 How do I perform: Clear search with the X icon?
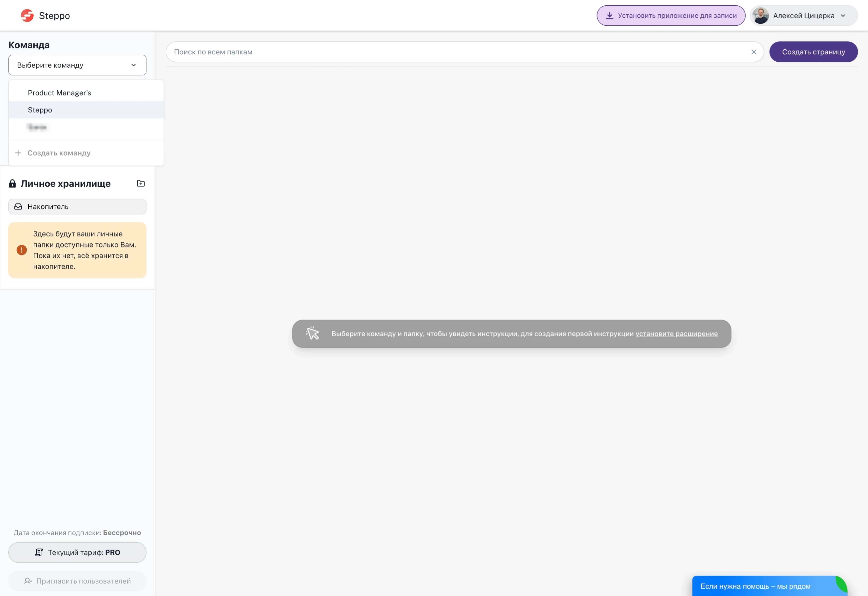(x=753, y=52)
